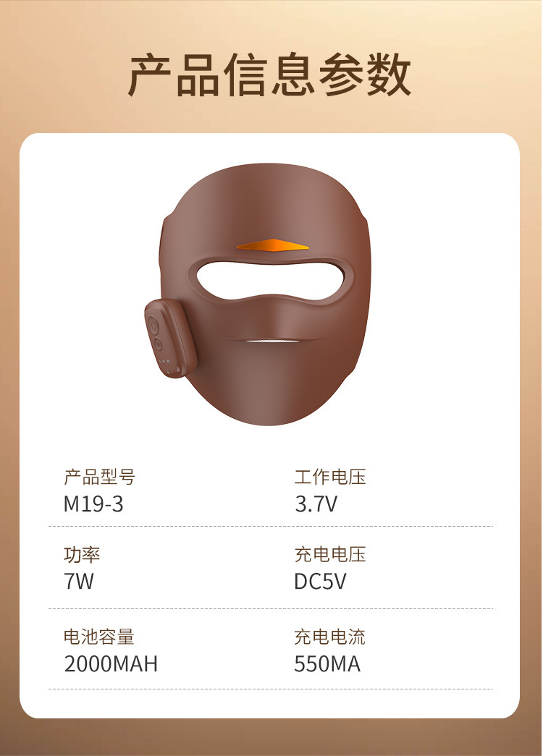Click the indicator lights on the controller
The image size is (543, 756).
pyautogui.click(x=165, y=362)
